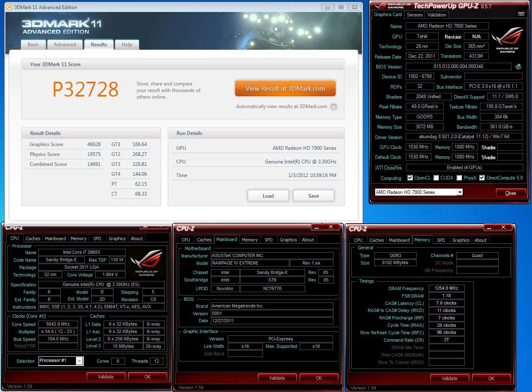Click the BIOS save chip icon in GPU-Z
The width and height of the screenshot is (532, 392).
tap(518, 66)
